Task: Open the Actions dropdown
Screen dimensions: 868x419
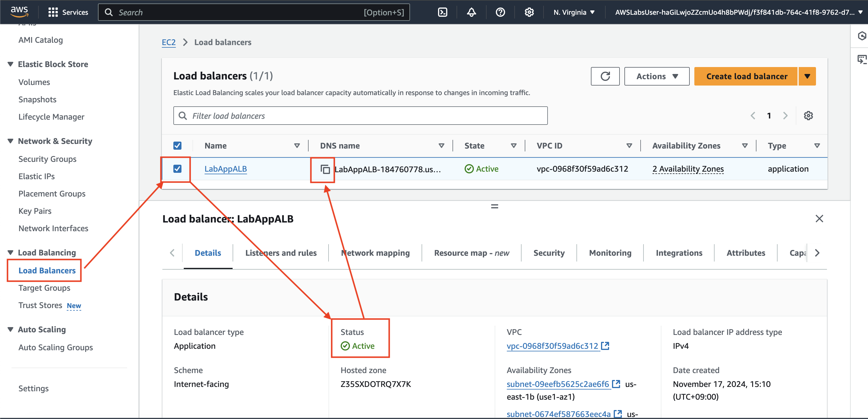Action: [657, 76]
